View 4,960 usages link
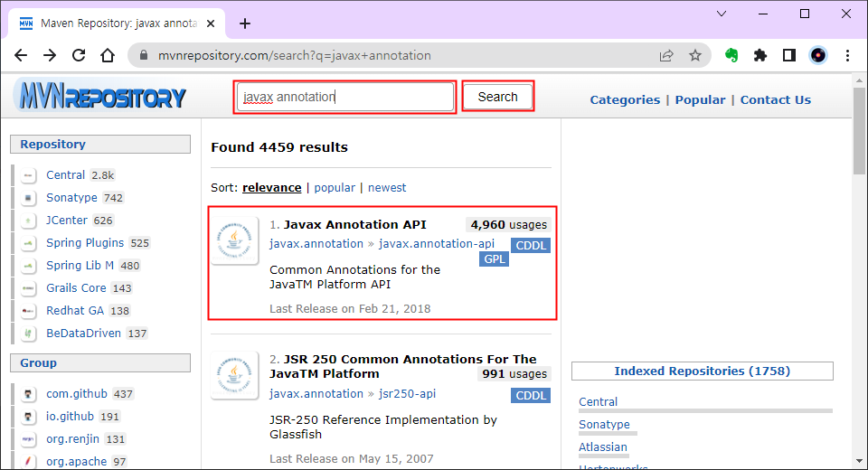 509,225
